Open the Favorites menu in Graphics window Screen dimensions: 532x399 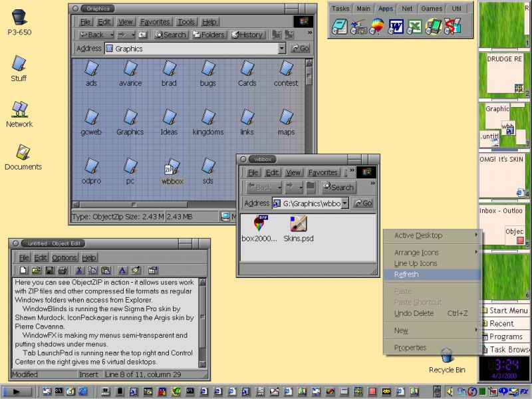[155, 22]
